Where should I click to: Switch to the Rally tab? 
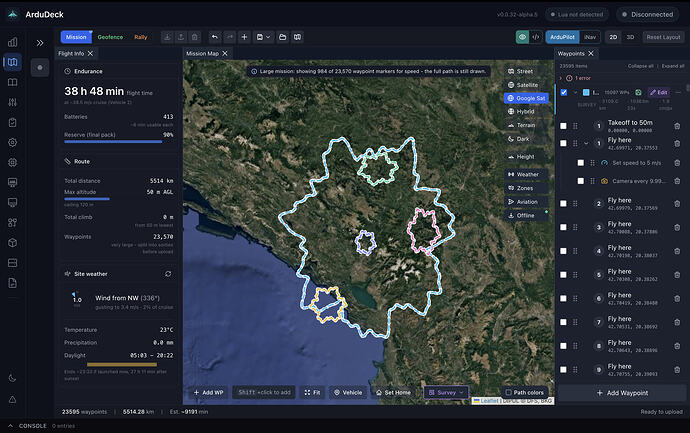click(x=141, y=37)
